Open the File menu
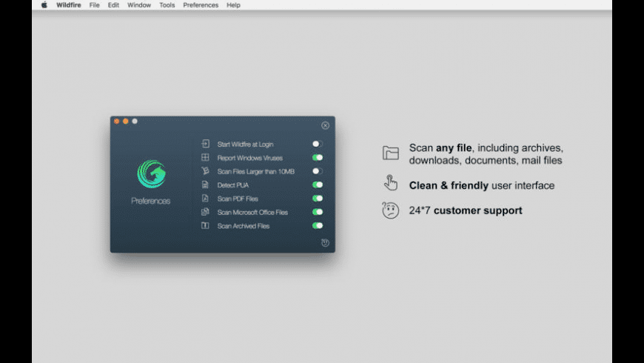Image resolution: width=644 pixels, height=363 pixels. pos(95,5)
